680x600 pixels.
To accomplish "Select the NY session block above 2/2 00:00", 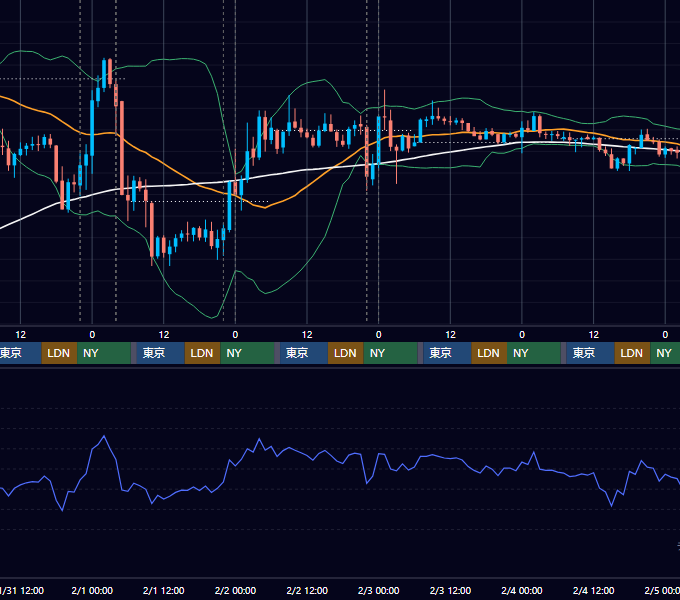I will (x=247, y=353).
